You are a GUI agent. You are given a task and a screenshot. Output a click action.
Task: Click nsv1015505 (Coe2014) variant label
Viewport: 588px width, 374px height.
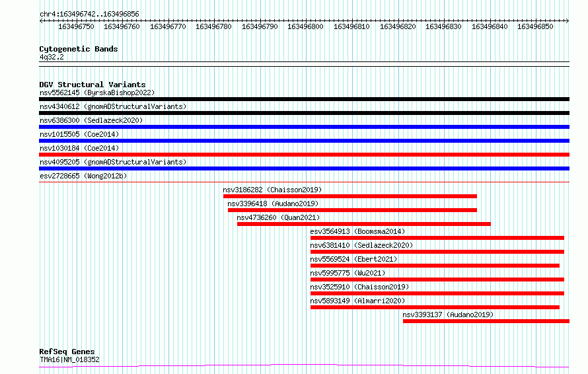[x=79, y=134]
